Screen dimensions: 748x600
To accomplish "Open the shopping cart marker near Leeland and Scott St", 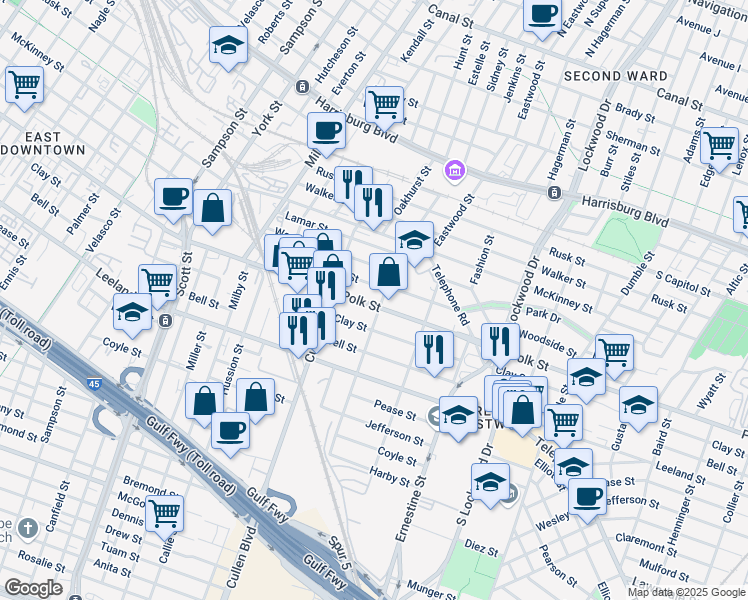I will coord(158,286).
